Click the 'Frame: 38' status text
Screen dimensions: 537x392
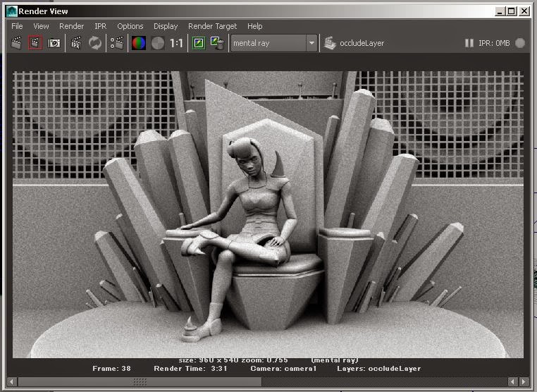pos(111,369)
